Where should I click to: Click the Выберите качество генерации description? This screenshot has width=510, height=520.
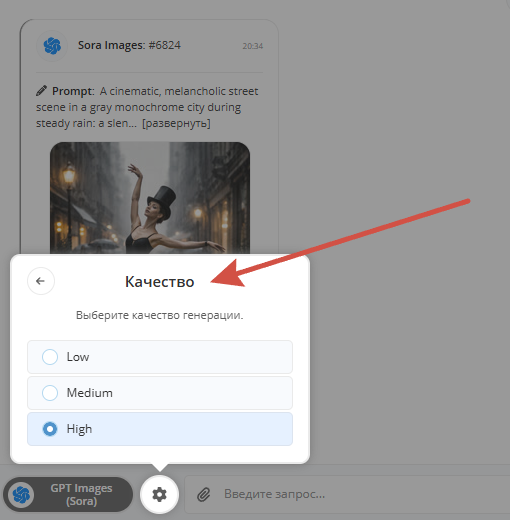tap(160, 315)
